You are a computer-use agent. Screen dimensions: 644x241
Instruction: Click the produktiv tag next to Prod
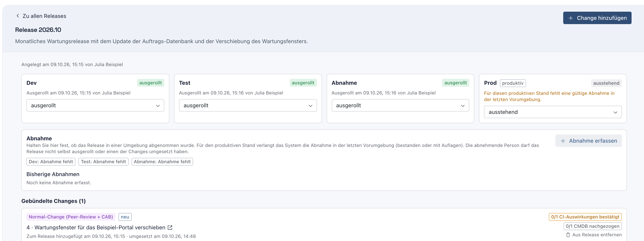(513, 83)
